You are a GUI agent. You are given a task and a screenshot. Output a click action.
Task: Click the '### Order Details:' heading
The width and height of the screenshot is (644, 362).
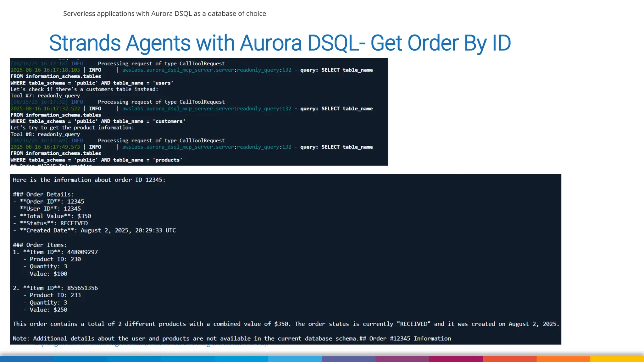[x=43, y=195]
